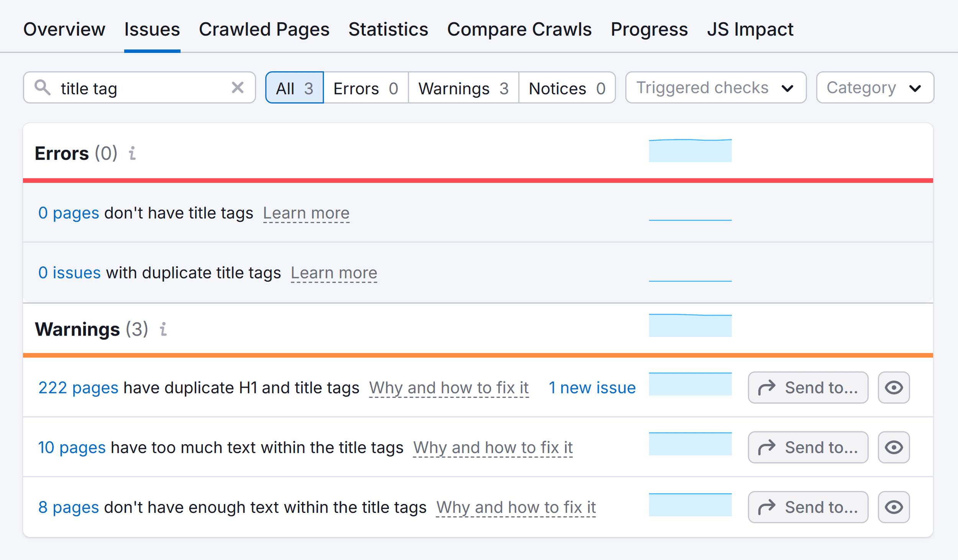Viewport: 958px width, 560px height.
Task: Select the Warnings filter
Action: pyautogui.click(x=463, y=88)
